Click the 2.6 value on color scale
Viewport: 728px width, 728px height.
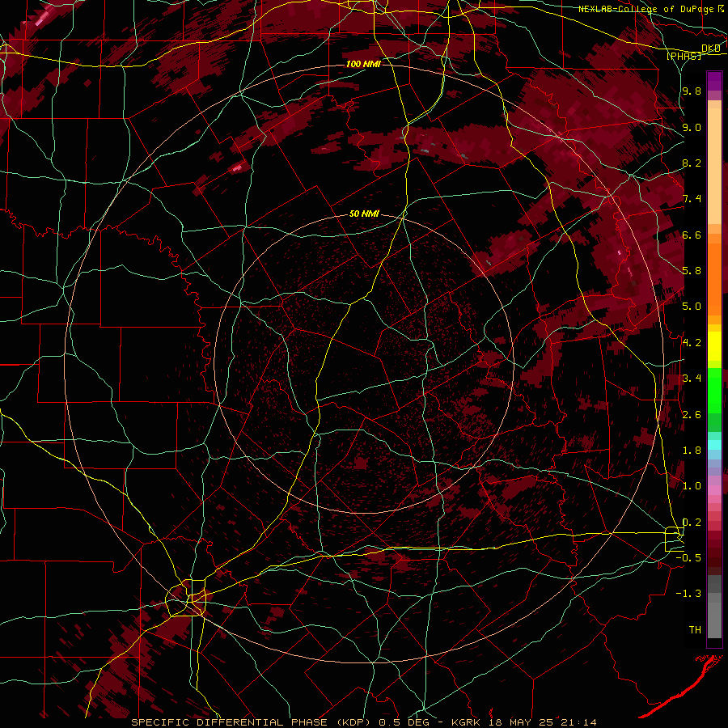point(692,415)
